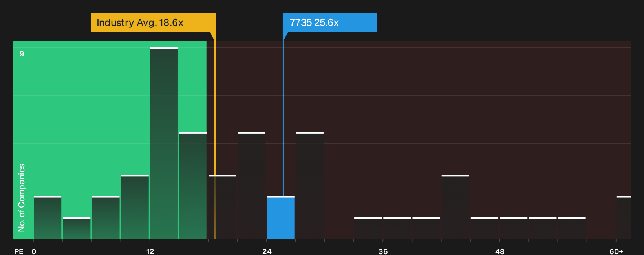Click the "PE" x-axis title
This screenshot has height=255, width=644.
19,251
